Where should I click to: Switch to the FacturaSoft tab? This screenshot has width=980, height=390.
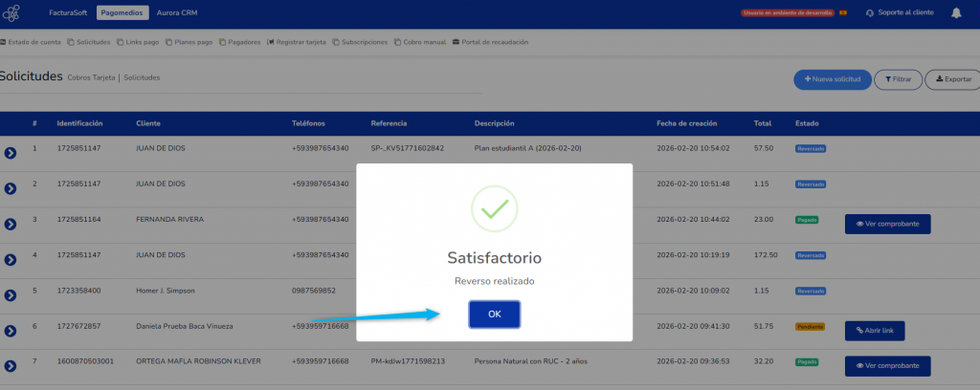point(68,13)
